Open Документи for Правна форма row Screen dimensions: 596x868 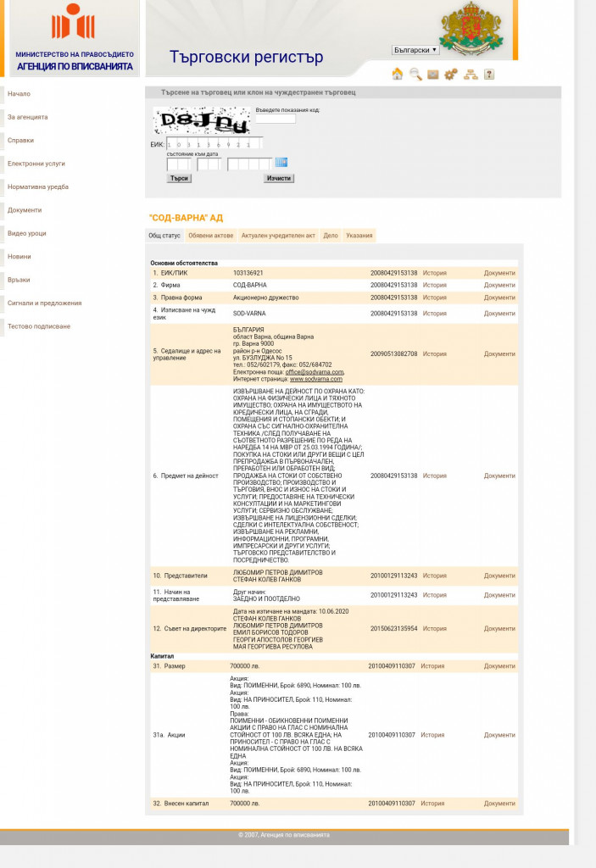tap(499, 298)
